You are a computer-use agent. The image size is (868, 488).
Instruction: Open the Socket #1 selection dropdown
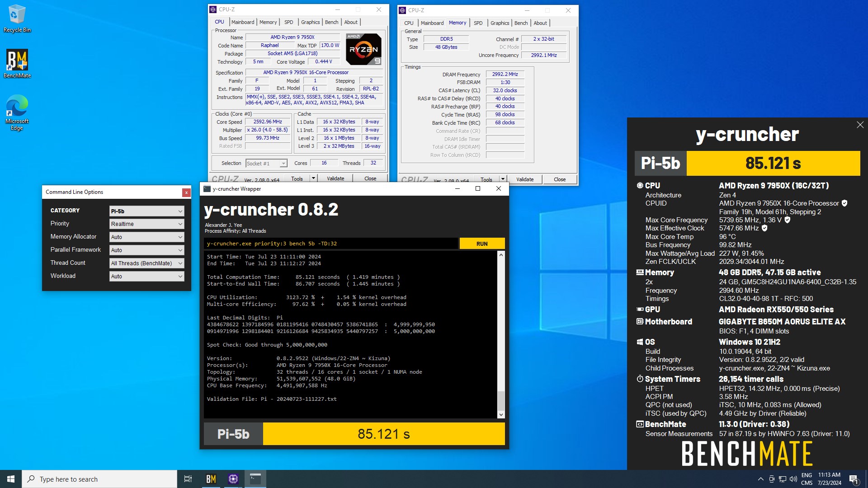pos(266,164)
